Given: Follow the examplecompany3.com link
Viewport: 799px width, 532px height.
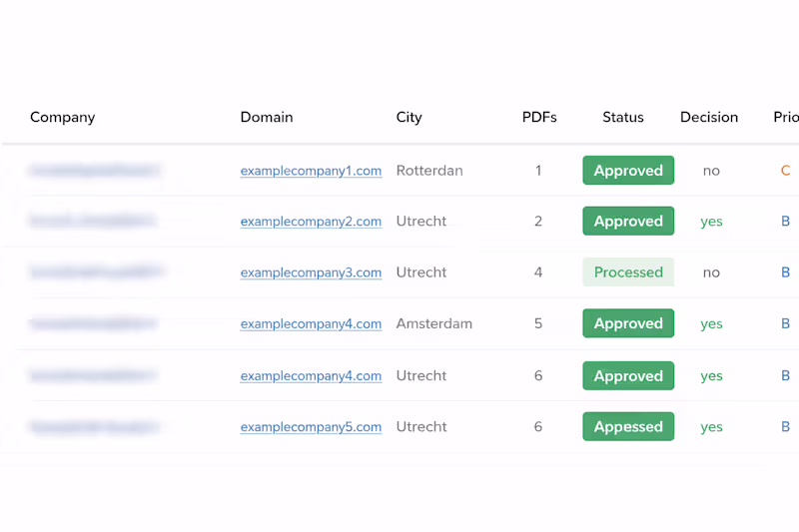Looking at the screenshot, I should [311, 272].
